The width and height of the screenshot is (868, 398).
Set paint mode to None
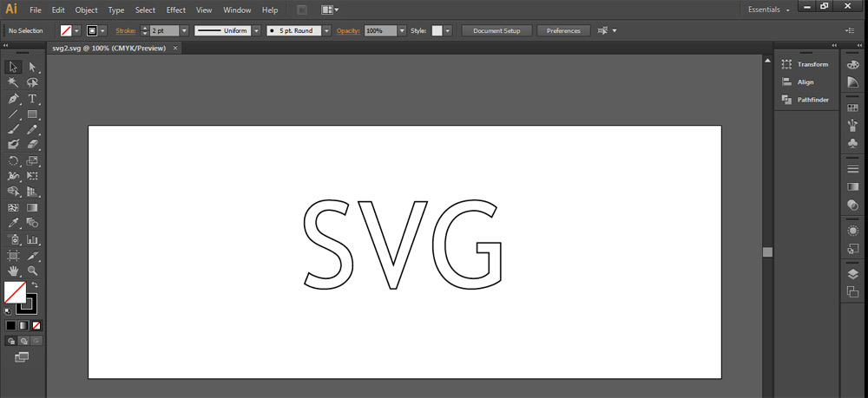click(36, 325)
